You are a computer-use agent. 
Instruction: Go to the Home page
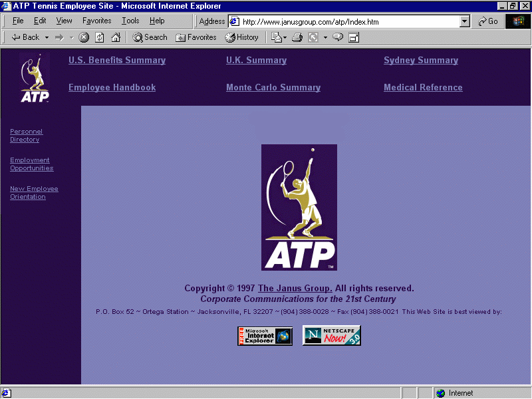click(116, 37)
